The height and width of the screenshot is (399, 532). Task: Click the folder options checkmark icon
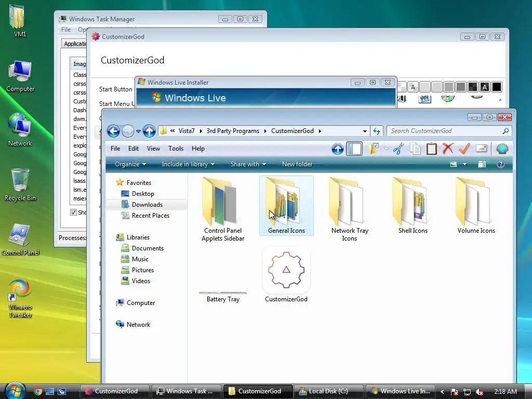pos(374,149)
